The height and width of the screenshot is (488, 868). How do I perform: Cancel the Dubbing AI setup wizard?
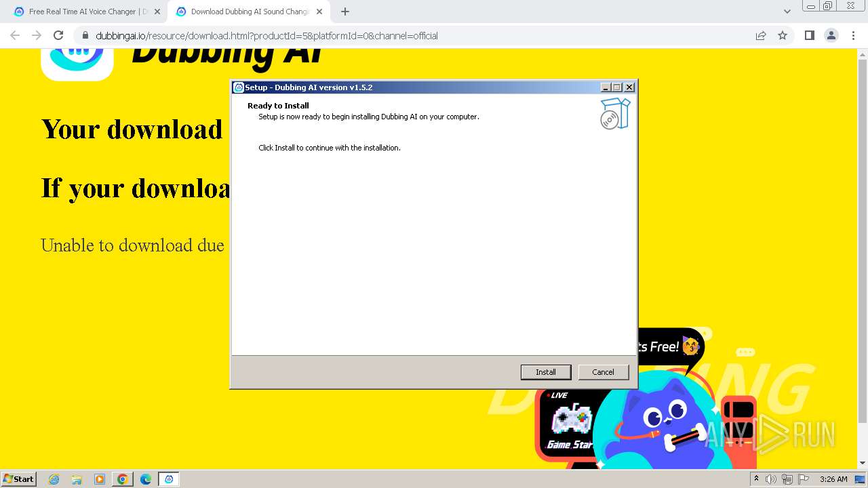tap(603, 372)
